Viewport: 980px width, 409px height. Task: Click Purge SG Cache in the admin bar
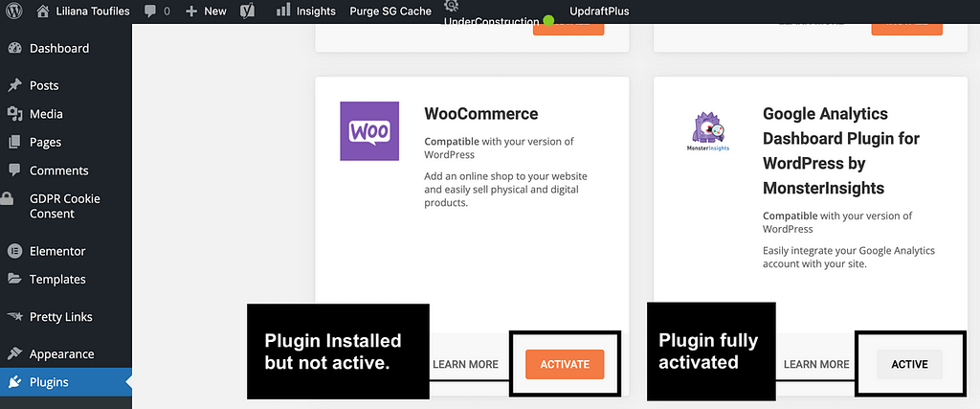pos(390,11)
